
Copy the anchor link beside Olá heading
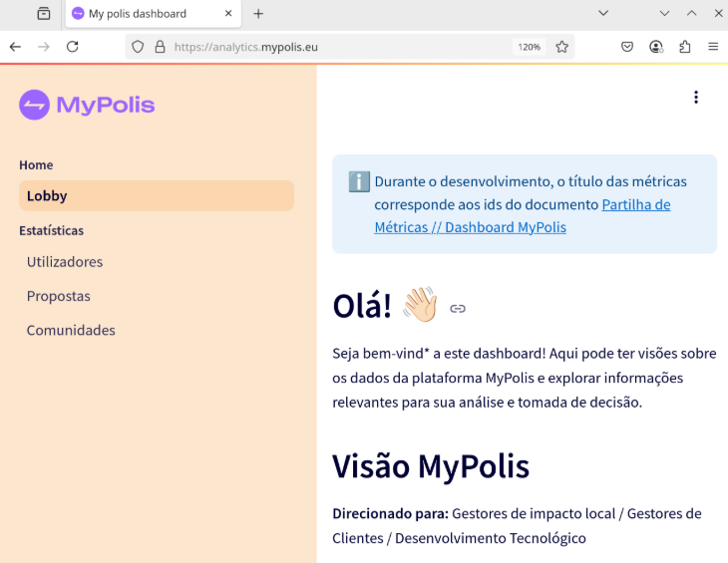(x=458, y=309)
